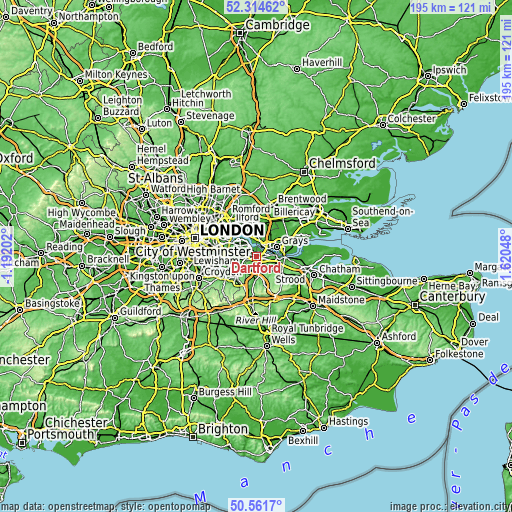This screenshot has height=512, width=512.
Task: Click the Burgess Hill town marker
Action: (x=194, y=398)
